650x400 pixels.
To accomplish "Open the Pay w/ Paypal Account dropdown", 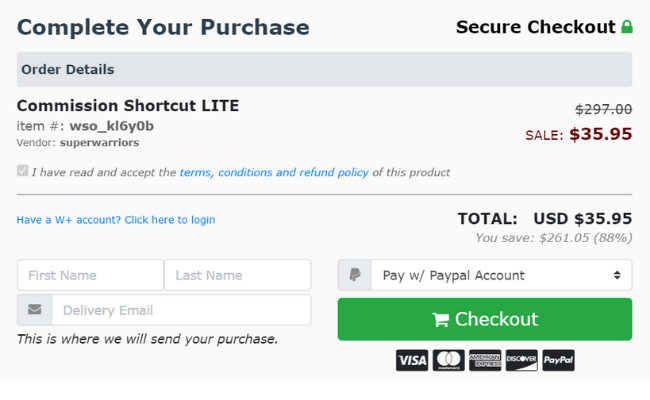I will (502, 275).
